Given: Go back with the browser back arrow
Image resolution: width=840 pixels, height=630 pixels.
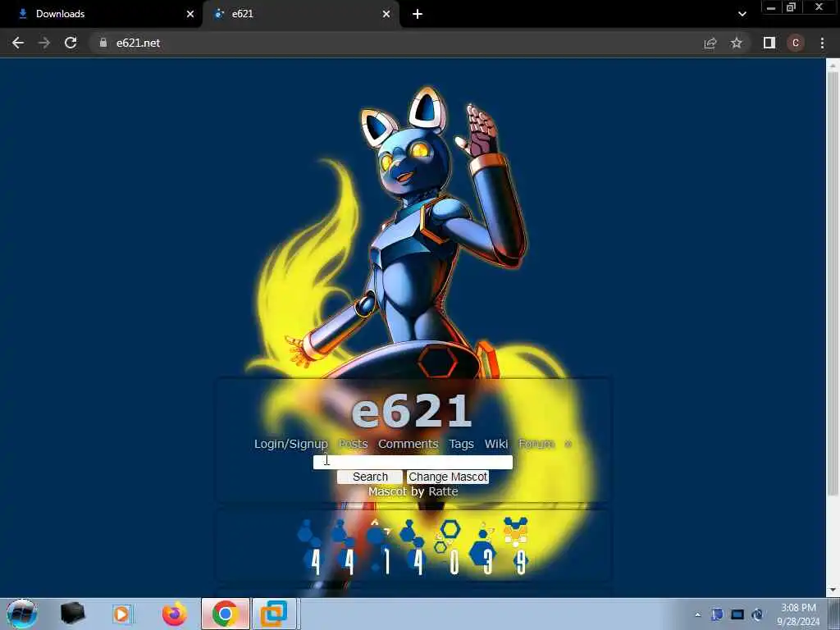Looking at the screenshot, I should [18, 43].
